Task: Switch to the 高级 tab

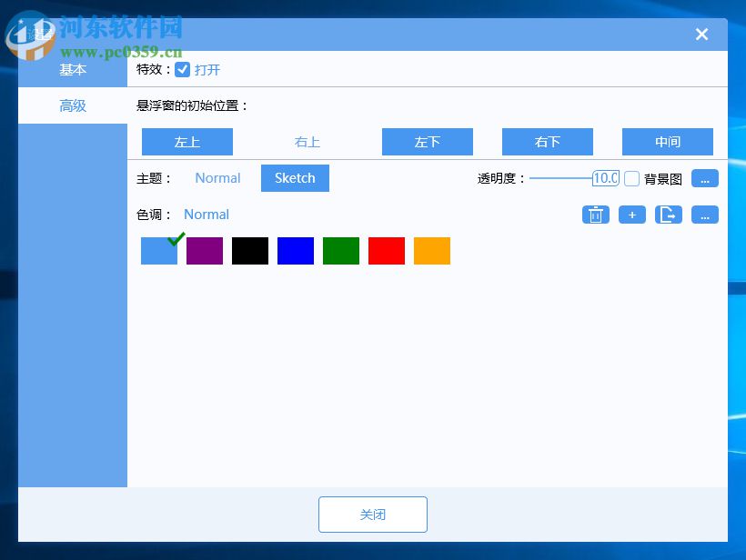Action: click(x=73, y=105)
